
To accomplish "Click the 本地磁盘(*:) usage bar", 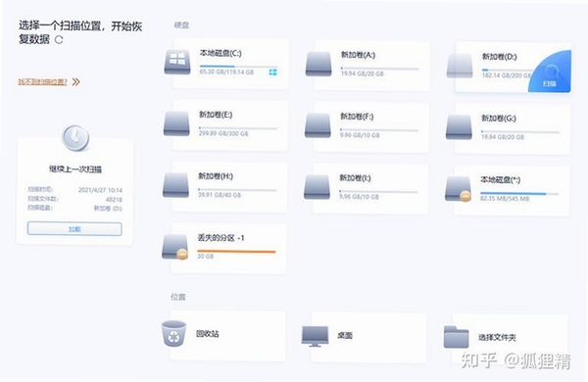I will pyautogui.click(x=519, y=194).
